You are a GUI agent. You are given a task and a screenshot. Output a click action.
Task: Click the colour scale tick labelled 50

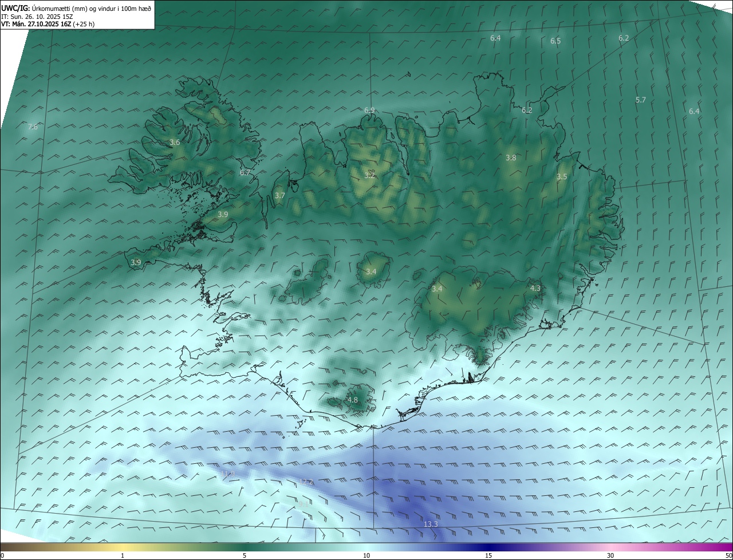coord(728,555)
